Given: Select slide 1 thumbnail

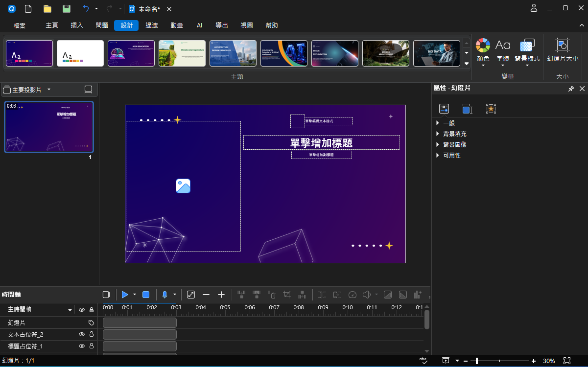Looking at the screenshot, I should 49,127.
